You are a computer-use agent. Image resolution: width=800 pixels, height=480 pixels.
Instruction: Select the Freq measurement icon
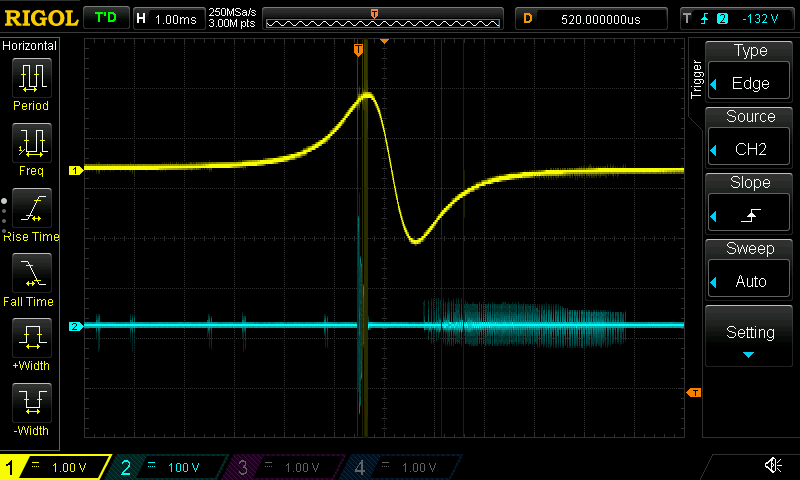tap(32, 142)
